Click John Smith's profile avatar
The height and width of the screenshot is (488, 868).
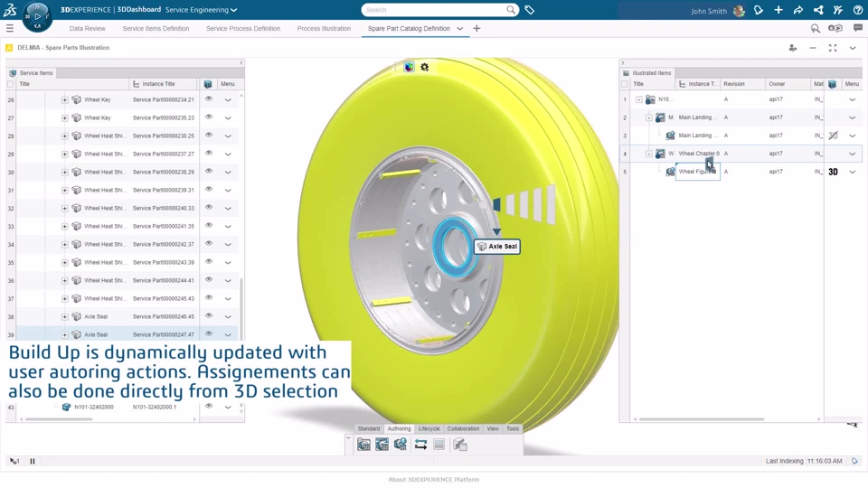coord(739,11)
